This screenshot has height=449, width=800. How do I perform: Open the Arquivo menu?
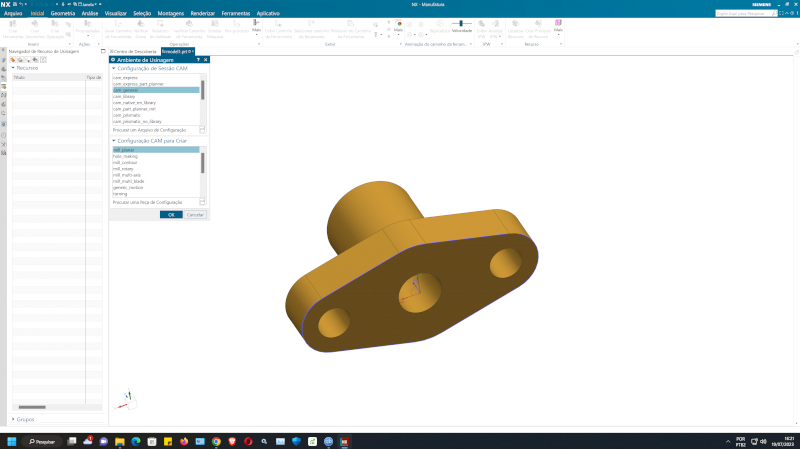[13, 14]
